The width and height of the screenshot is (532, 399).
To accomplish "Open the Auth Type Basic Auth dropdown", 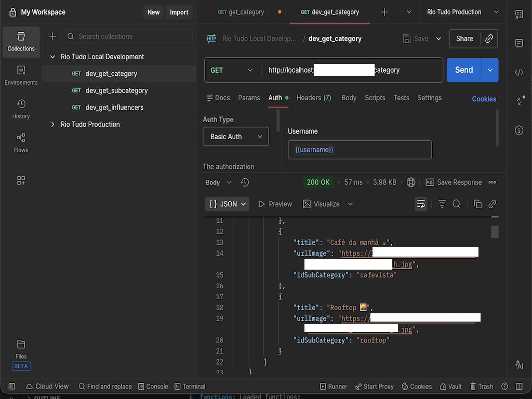I will click(236, 137).
